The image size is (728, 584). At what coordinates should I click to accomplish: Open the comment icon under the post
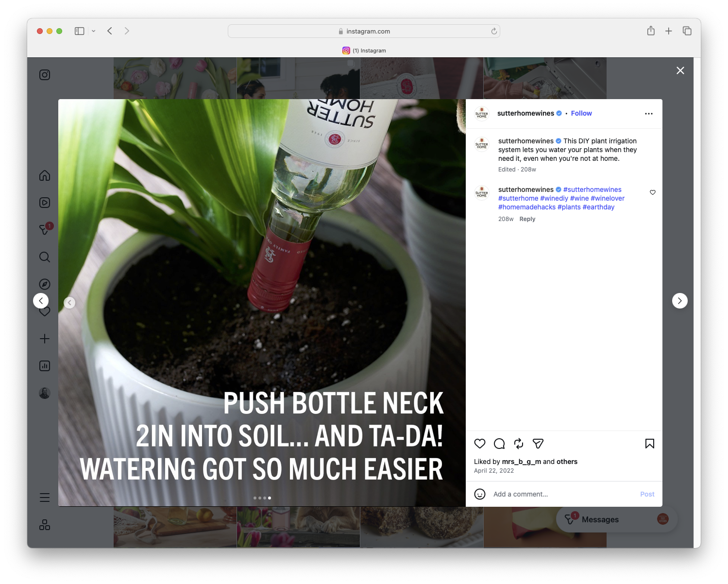click(499, 444)
